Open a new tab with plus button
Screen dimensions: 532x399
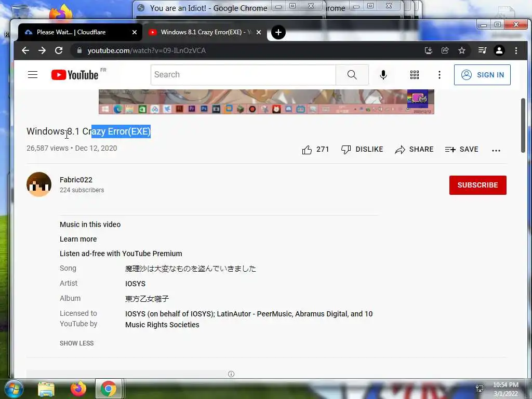(278, 32)
